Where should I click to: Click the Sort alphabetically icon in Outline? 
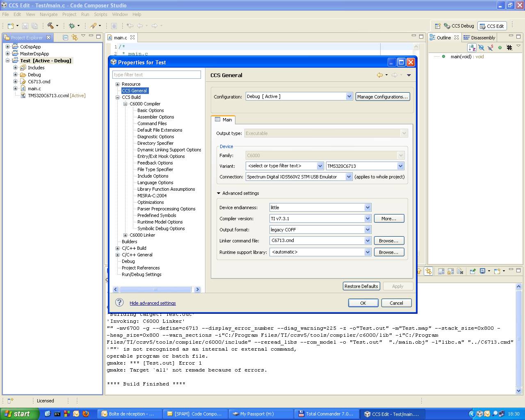pos(472,48)
